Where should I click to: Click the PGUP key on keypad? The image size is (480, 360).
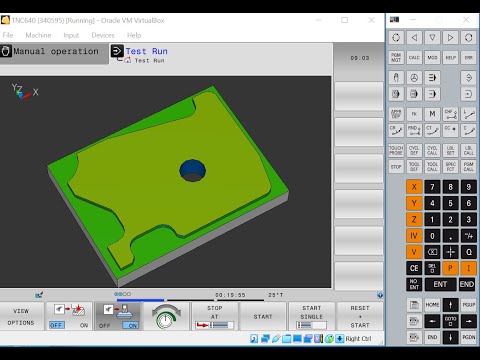click(468, 305)
